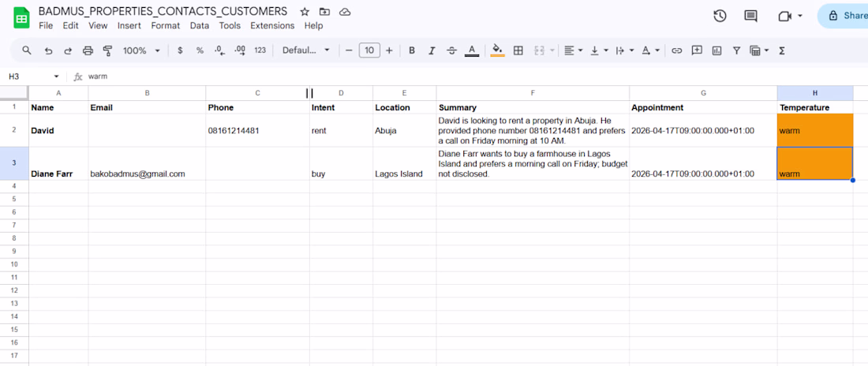Click the Share button

843,16
